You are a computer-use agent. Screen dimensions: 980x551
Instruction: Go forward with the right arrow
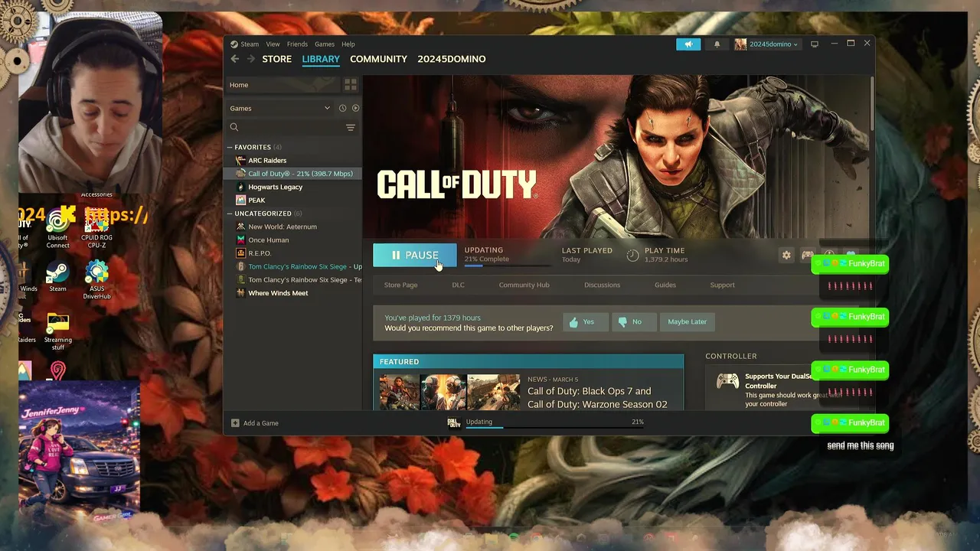pyautogui.click(x=250, y=59)
